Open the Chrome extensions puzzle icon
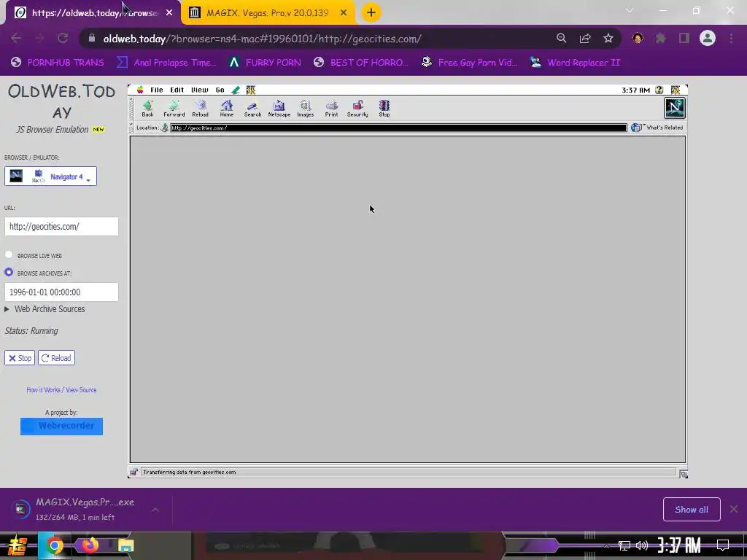 (x=661, y=39)
